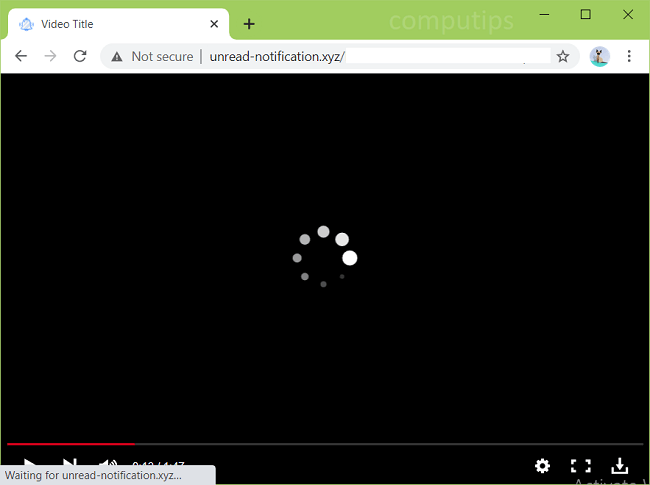Image resolution: width=650 pixels, height=485 pixels.
Task: Seek on the video progress bar
Action: pyautogui.click(x=325, y=443)
